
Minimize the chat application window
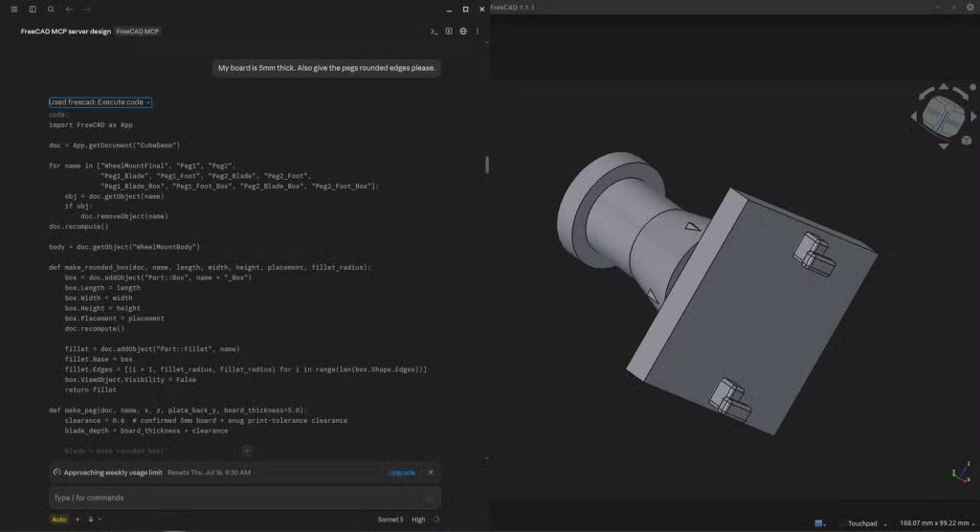(x=450, y=10)
